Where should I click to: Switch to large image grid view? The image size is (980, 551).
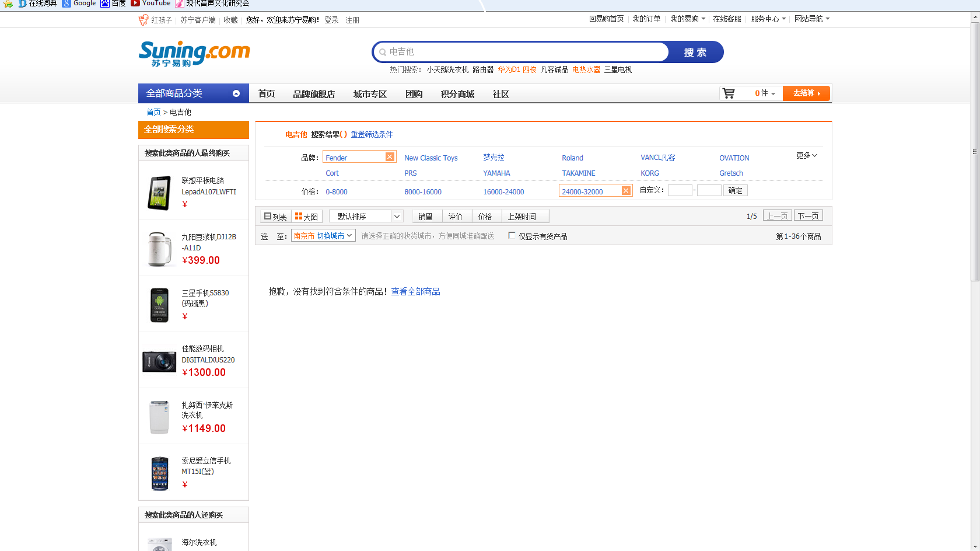coord(307,217)
